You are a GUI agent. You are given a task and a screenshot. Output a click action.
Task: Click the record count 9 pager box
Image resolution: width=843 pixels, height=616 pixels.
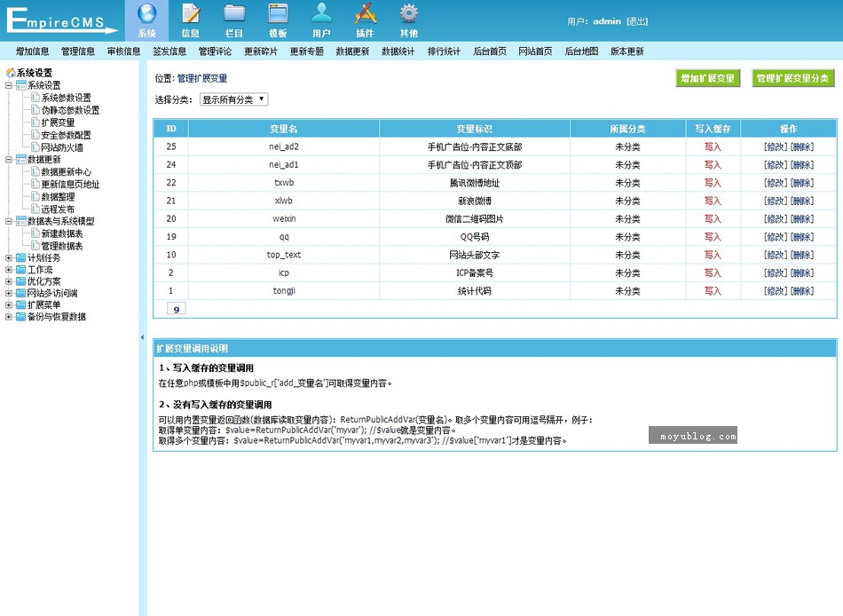177,309
